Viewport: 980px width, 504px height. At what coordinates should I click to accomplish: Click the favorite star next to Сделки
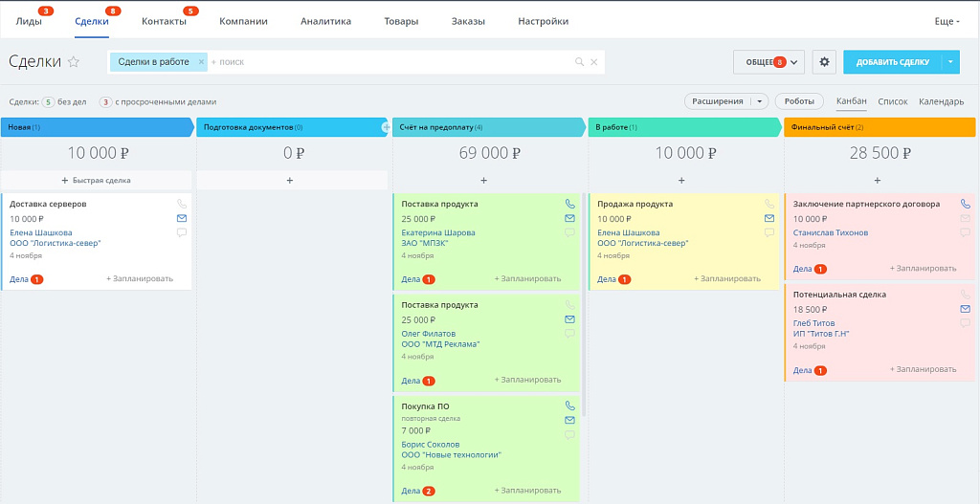coord(74,62)
